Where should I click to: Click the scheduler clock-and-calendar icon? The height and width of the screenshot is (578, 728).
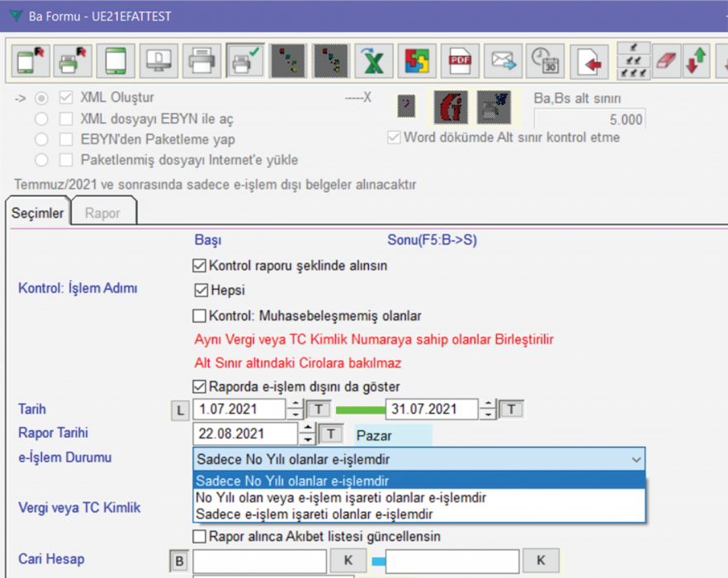[544, 61]
